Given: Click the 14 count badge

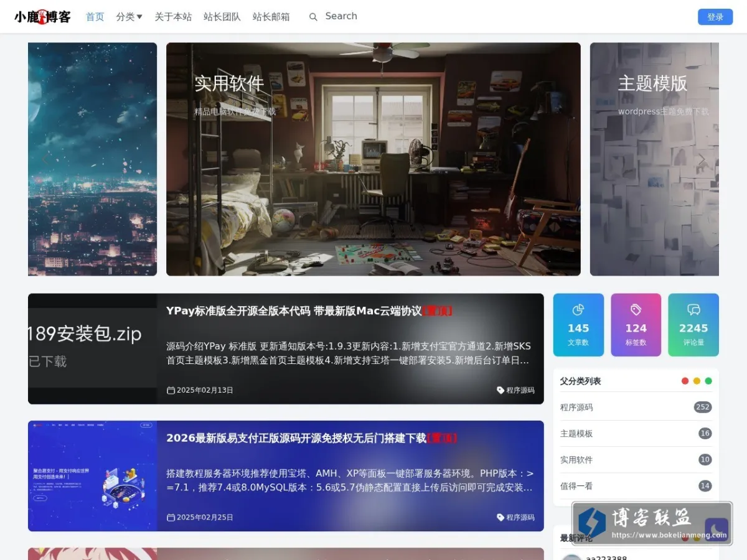Looking at the screenshot, I should [x=705, y=485].
